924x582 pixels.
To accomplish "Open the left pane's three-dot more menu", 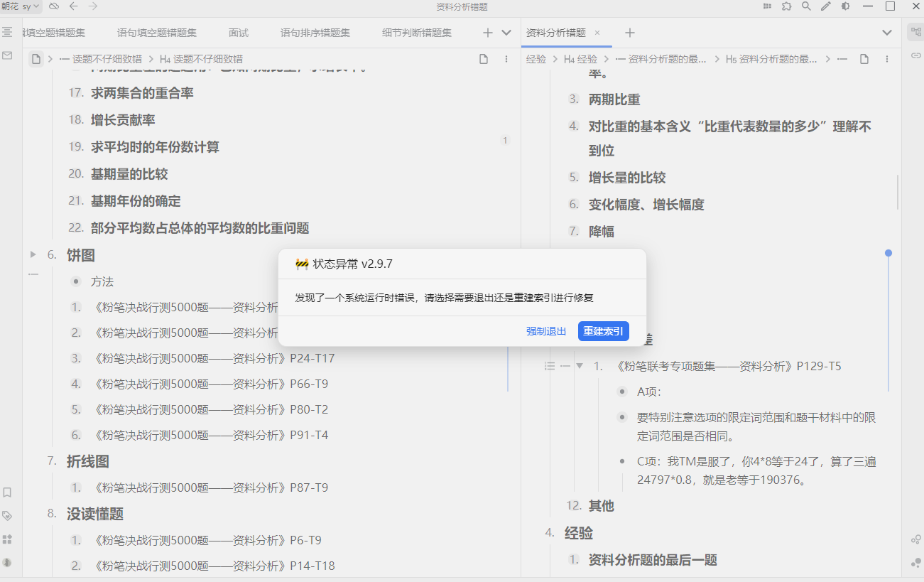I will 506,59.
